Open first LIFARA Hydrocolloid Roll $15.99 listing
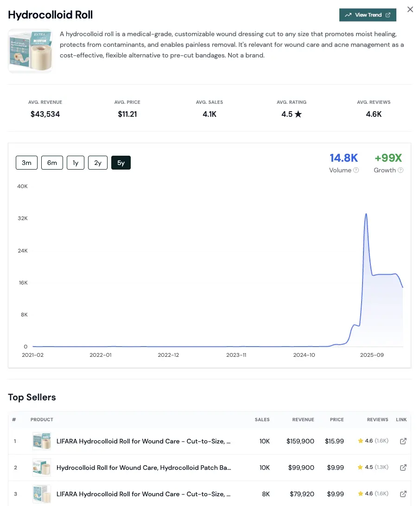 pyautogui.click(x=143, y=441)
